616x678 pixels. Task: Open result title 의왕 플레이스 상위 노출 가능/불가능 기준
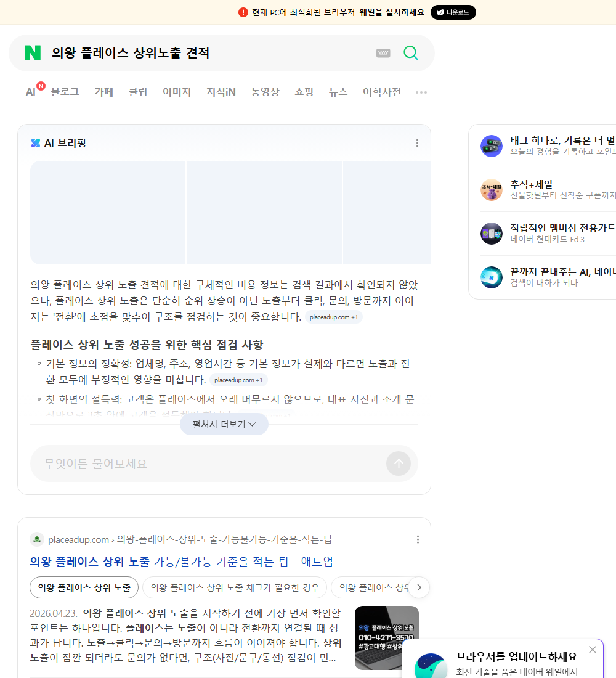click(182, 562)
